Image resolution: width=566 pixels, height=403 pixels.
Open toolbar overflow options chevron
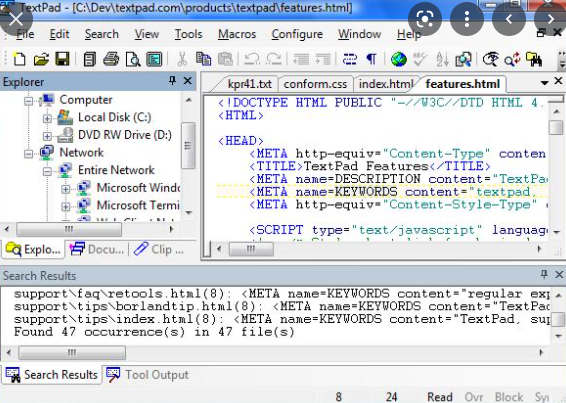pos(561,60)
